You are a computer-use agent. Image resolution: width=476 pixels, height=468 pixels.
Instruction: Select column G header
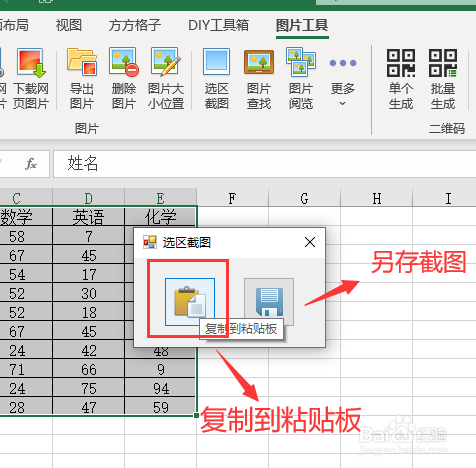[304, 198]
